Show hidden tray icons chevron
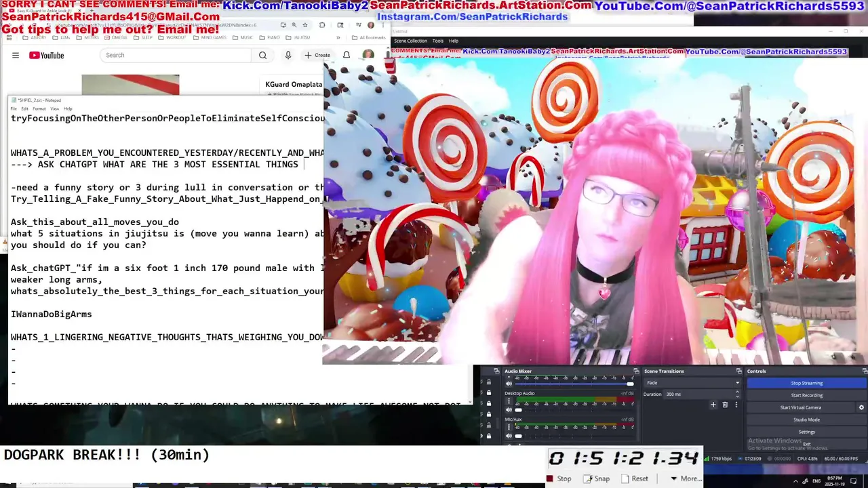Screen dimensions: 868x488 [795, 481]
